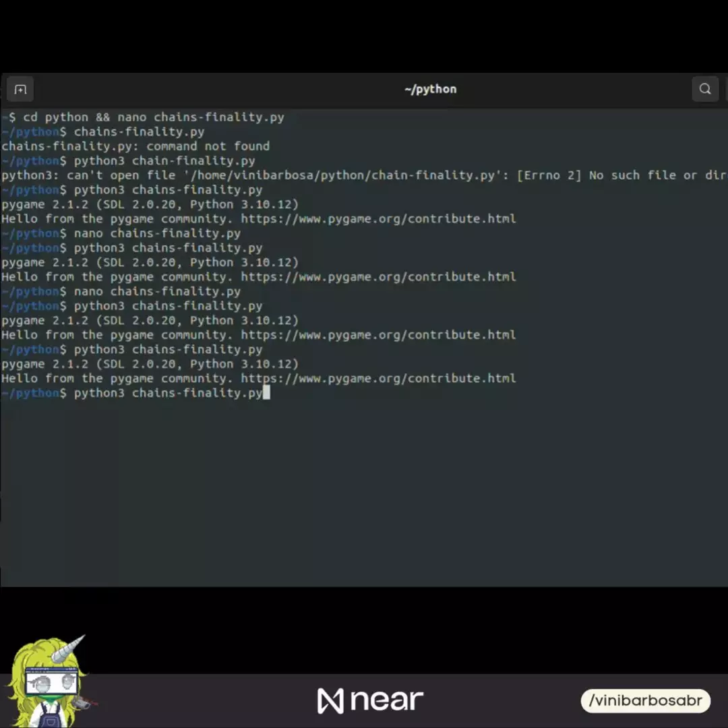Viewport: 728px width, 728px height.
Task: Click the 'cd python && nano chains-finality.py' line
Action: point(143,117)
